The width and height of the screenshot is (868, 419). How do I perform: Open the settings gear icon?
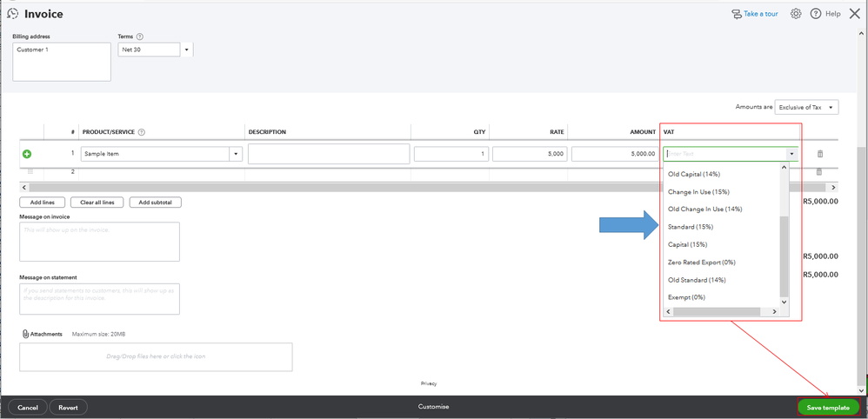796,14
